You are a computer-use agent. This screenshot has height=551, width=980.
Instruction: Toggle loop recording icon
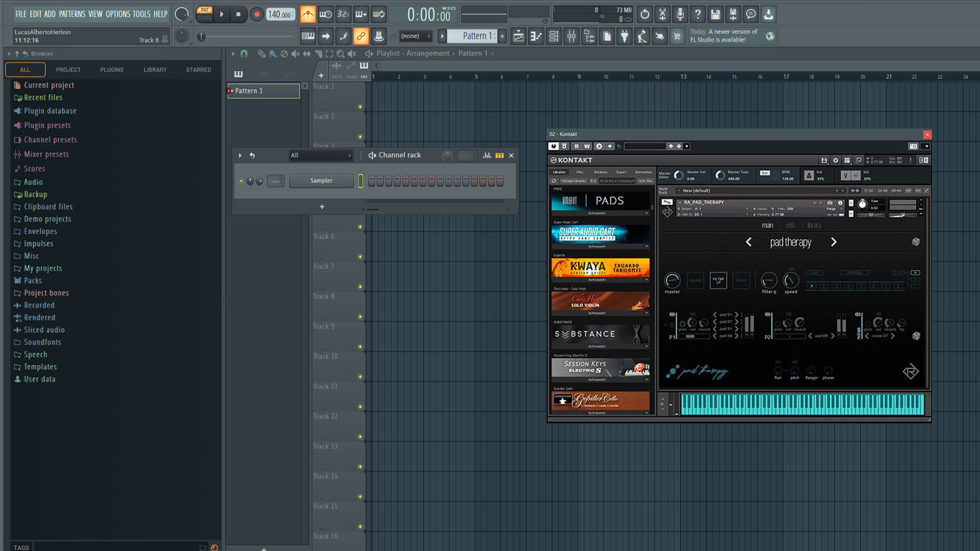click(x=379, y=14)
